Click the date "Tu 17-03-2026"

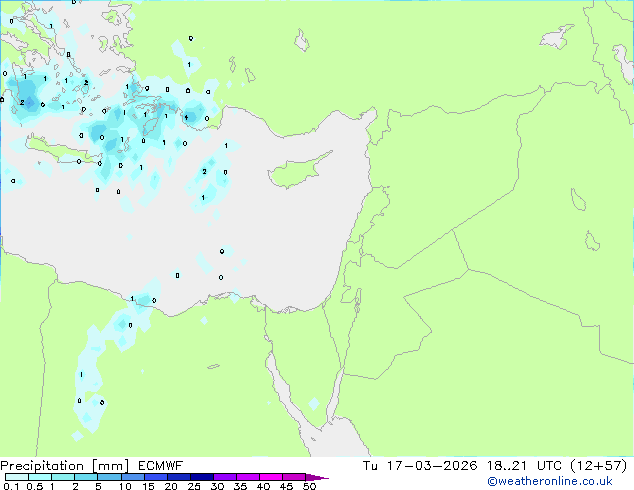click(x=420, y=466)
